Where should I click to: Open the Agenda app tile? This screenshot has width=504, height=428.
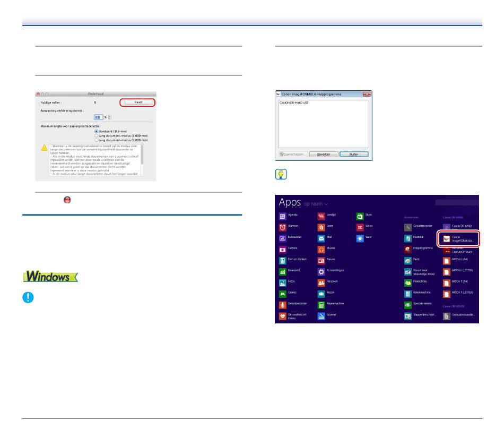288,216
